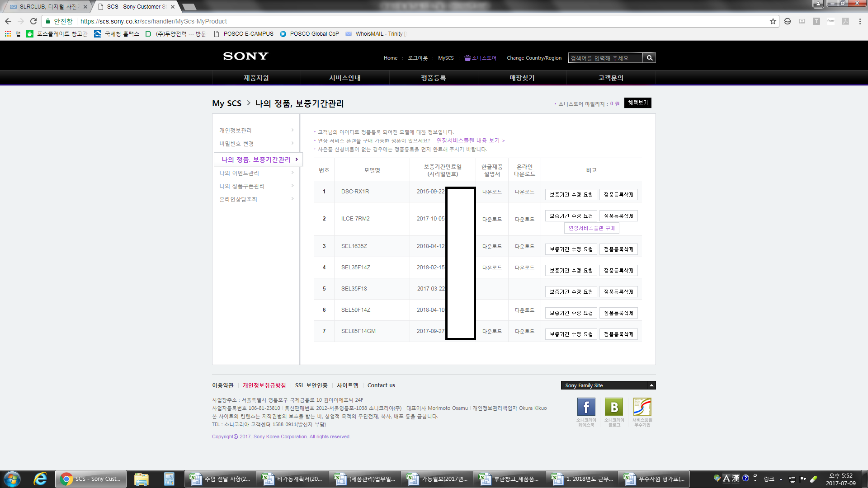Click 혜택보기 button
868x488 pixels.
637,103
